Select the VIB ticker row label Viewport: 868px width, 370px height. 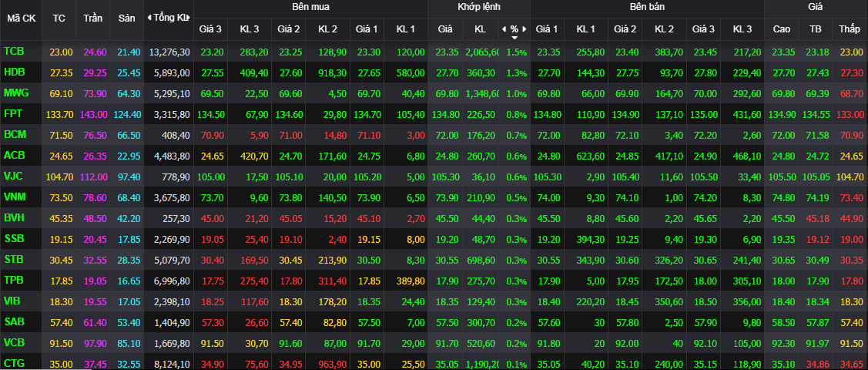(12, 300)
